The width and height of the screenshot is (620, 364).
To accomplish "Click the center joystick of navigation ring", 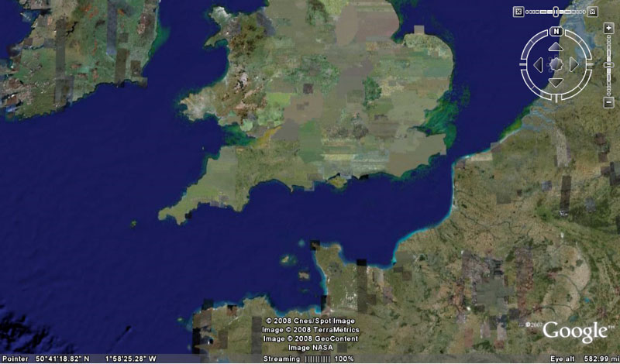I will pos(556,65).
